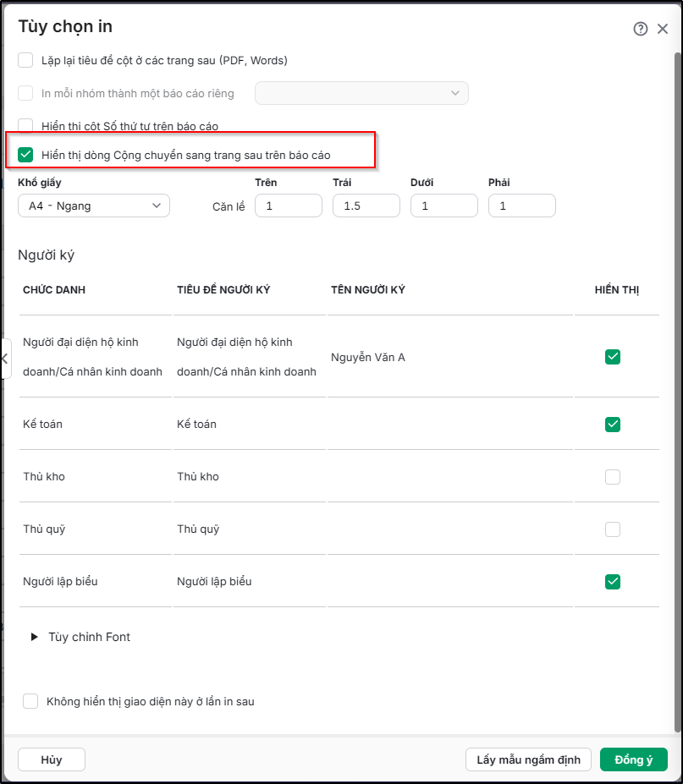Tick Hiển thị cột Số thứ tự checkbox
Screen dimensions: 683x784
[x=25, y=125]
